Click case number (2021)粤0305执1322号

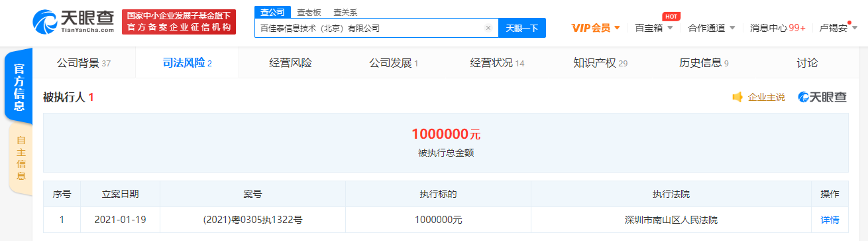point(252,220)
